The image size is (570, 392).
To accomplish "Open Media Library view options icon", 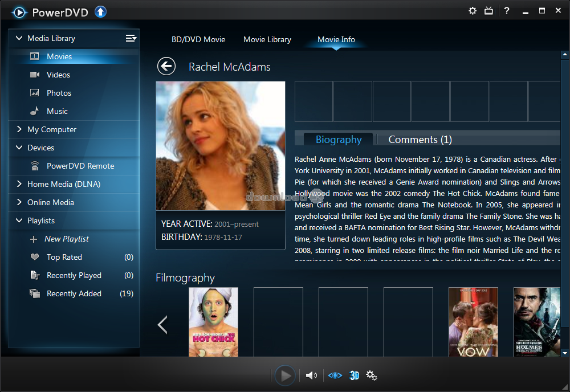I will coord(131,38).
